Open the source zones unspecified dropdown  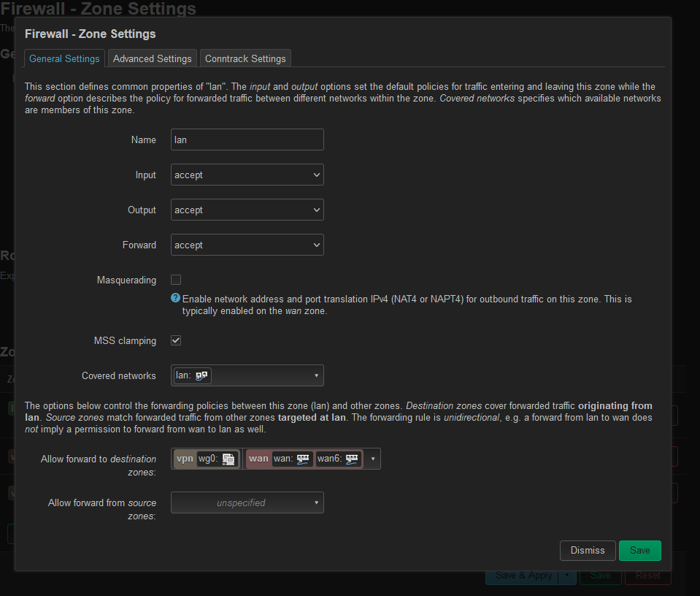click(247, 503)
